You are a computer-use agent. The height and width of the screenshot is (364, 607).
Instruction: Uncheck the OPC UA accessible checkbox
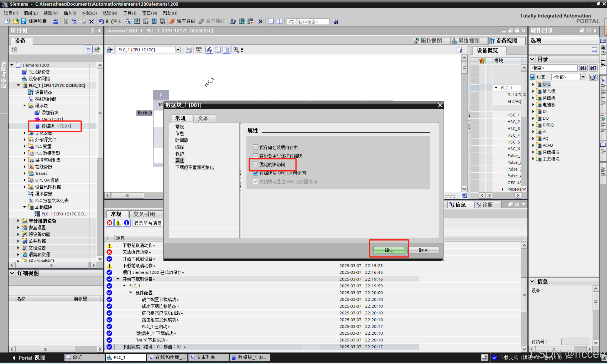tap(255, 173)
